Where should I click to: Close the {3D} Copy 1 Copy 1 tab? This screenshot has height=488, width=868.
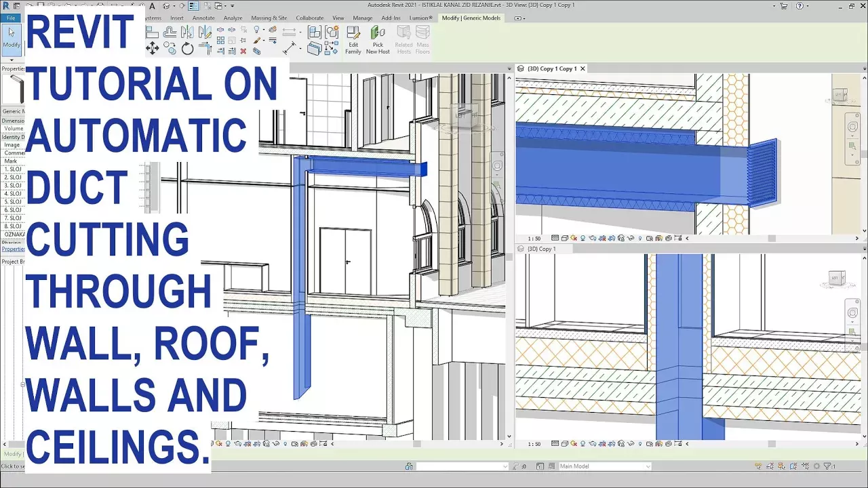pyautogui.click(x=583, y=69)
